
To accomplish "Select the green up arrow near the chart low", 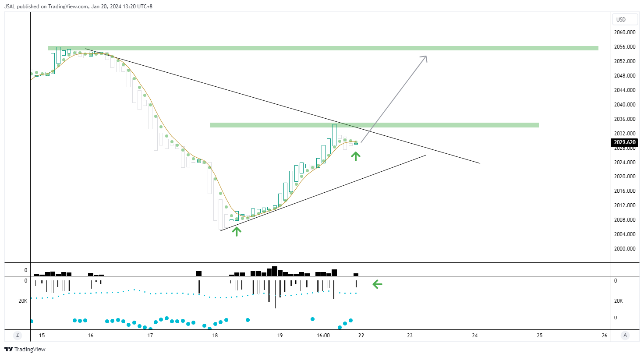I will [237, 231].
